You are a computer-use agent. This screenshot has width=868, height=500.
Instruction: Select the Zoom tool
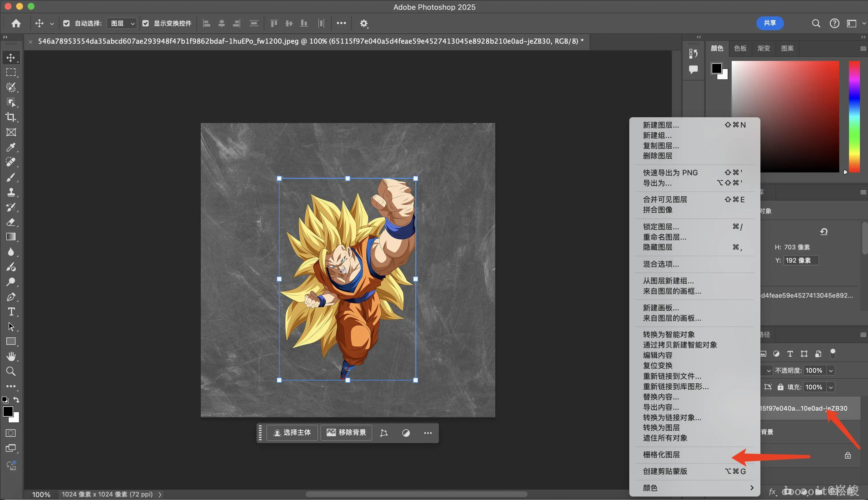click(11, 371)
